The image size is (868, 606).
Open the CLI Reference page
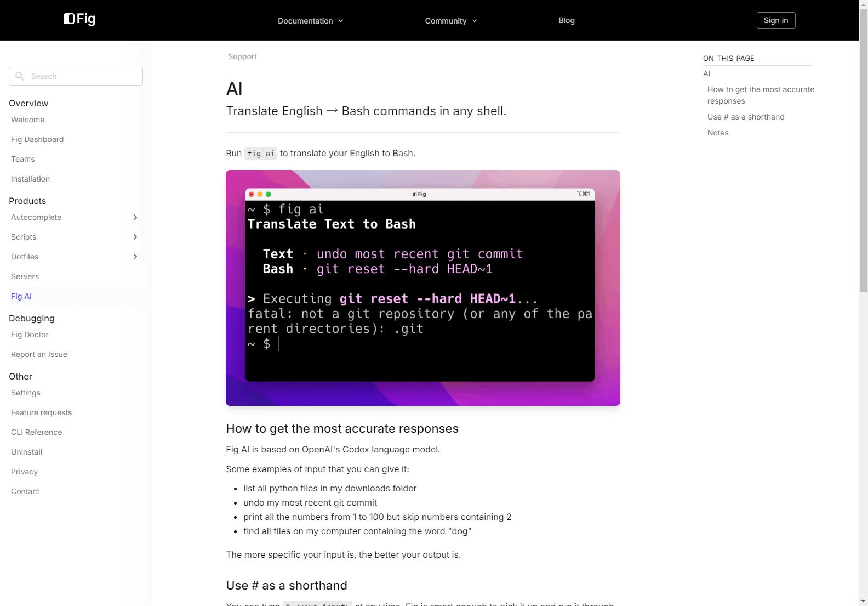pyautogui.click(x=36, y=432)
